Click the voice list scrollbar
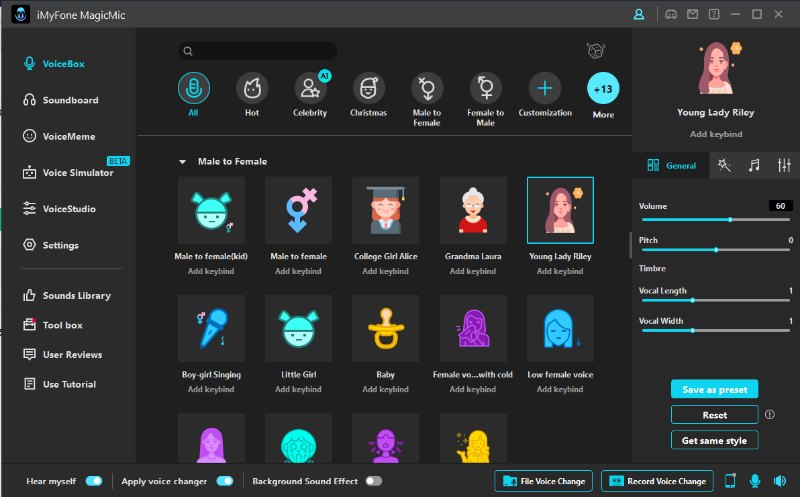This screenshot has width=800, height=497. click(x=631, y=245)
